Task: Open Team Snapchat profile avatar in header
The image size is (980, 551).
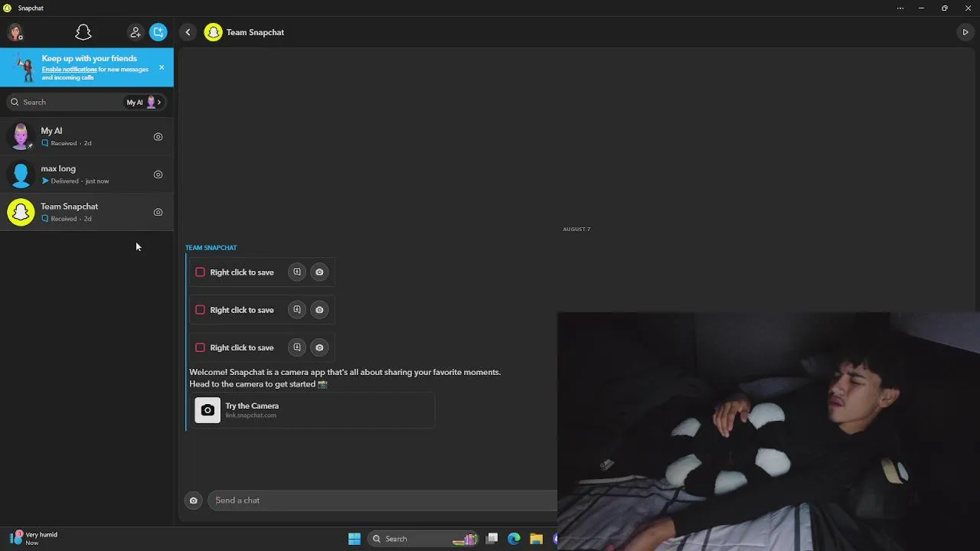Action: coord(213,32)
